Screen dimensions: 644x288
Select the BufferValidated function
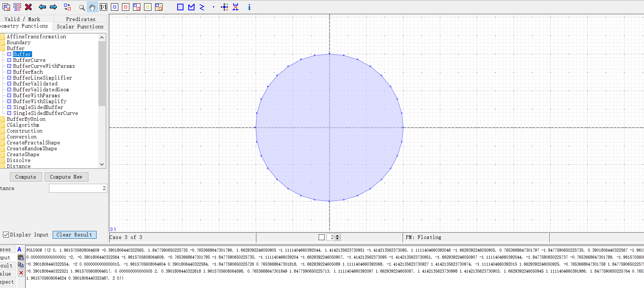tap(35, 84)
